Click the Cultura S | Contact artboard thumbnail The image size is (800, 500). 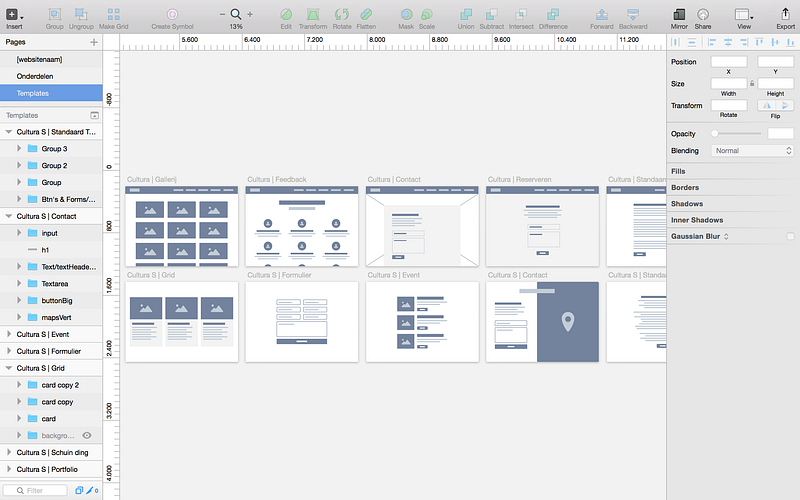tap(542, 322)
